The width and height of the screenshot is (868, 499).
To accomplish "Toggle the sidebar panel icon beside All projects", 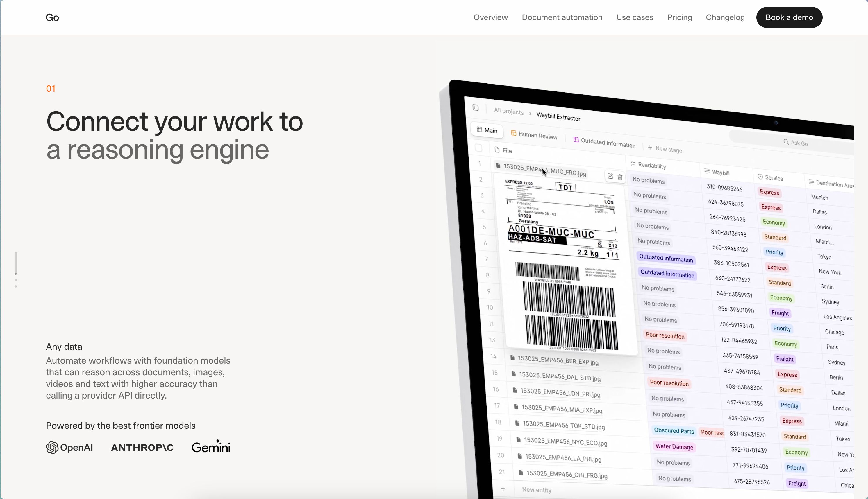I will [x=475, y=108].
